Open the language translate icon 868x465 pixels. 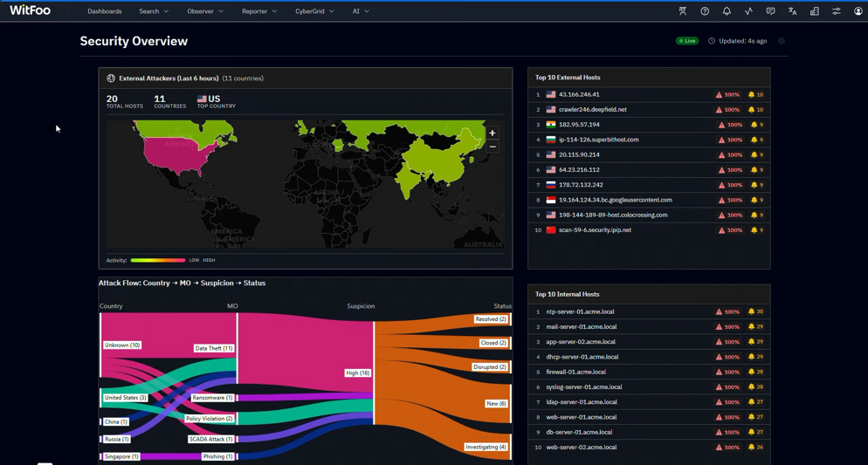[x=792, y=11]
